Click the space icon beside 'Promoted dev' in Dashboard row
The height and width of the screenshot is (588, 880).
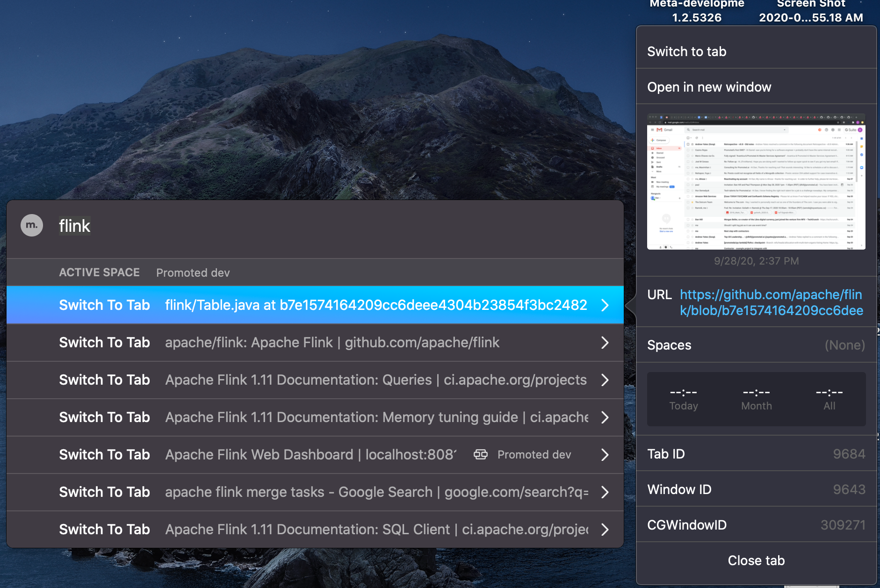pyautogui.click(x=481, y=455)
